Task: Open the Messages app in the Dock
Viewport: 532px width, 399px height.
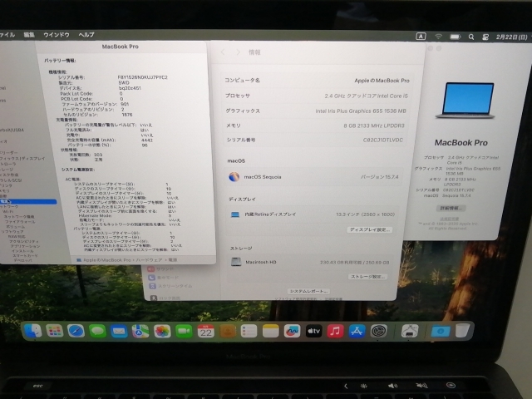Action: point(97,331)
